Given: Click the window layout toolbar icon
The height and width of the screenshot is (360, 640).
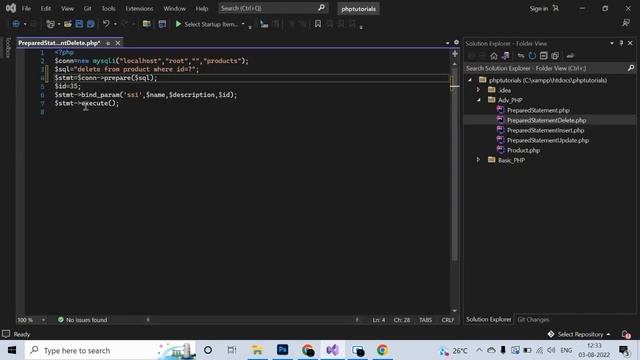Looking at the screenshot, I should 162,24.
